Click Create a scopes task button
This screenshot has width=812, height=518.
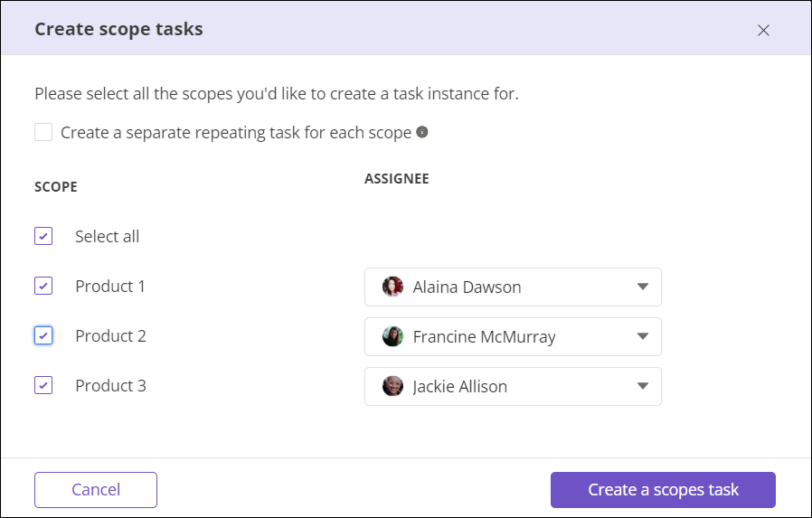click(663, 490)
